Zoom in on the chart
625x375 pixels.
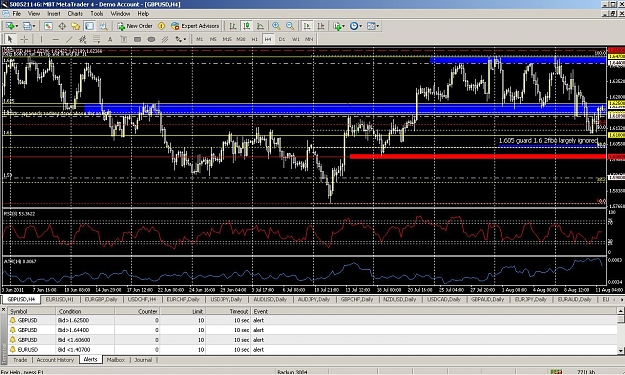tap(276, 26)
